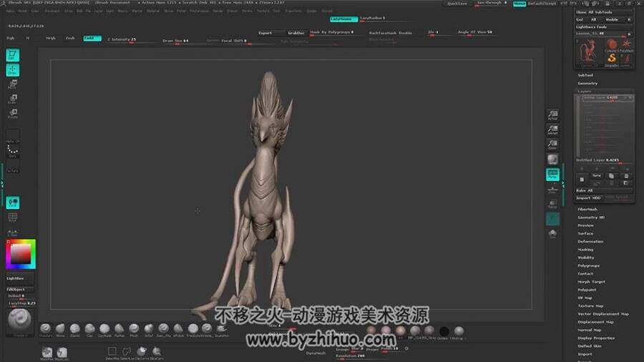644x362 pixels.
Task: Open the Stroke menu
Action: 247,11
